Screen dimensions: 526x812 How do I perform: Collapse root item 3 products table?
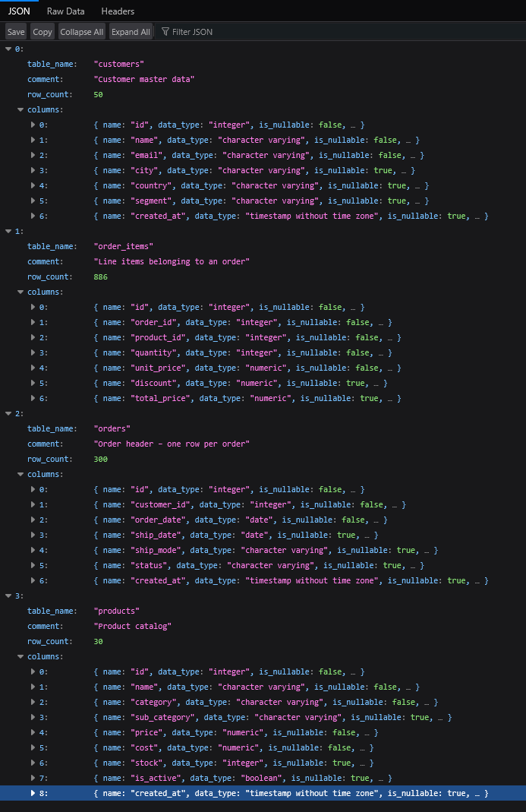[x=8, y=596]
